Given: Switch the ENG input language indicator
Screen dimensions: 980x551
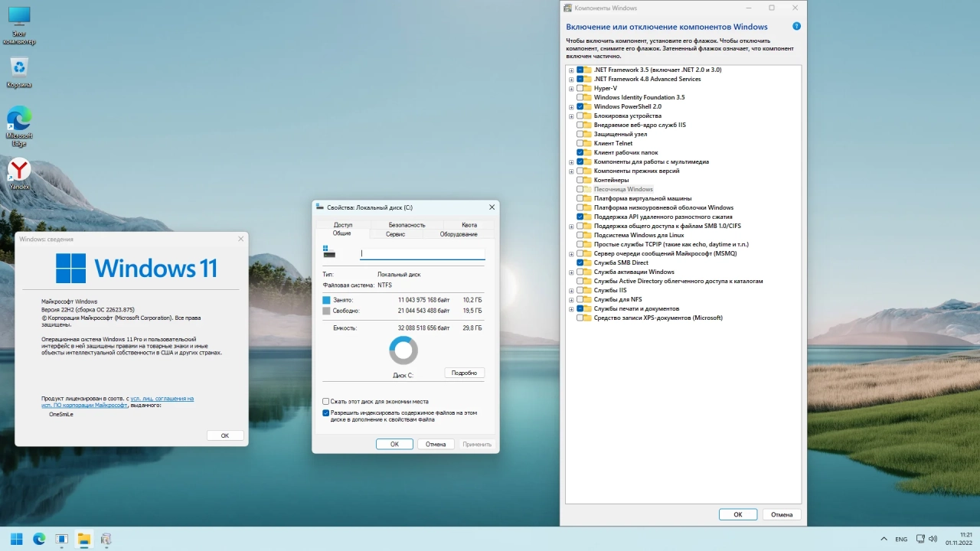Looking at the screenshot, I should 901,539.
